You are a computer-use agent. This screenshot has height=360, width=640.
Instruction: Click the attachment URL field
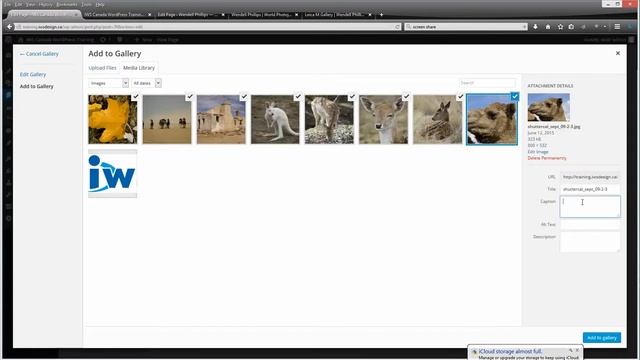(590, 177)
